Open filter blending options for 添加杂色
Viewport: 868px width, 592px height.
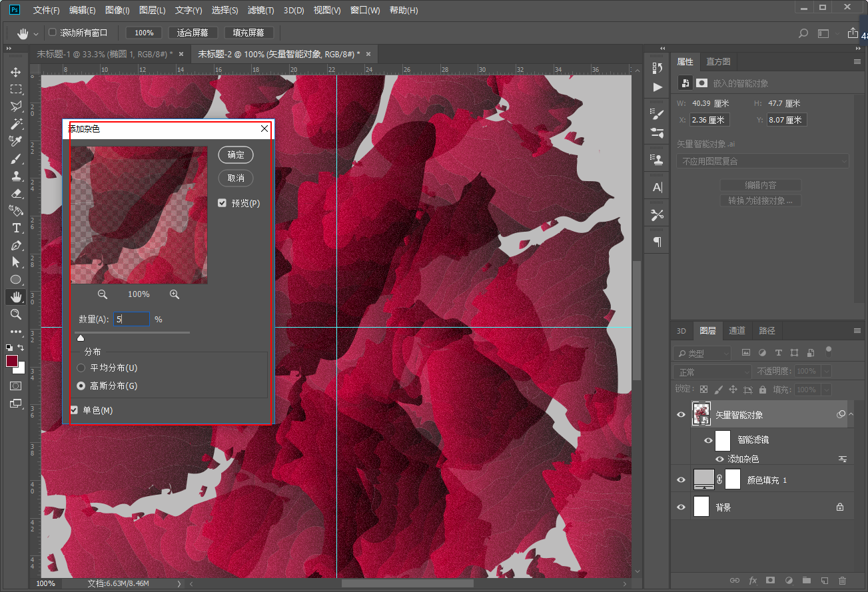point(842,459)
